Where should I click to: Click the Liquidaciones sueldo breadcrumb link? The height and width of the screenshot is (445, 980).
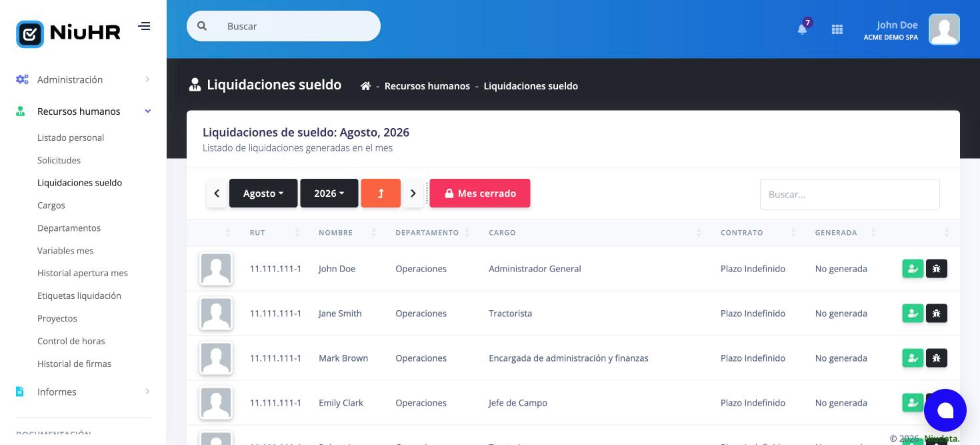pyautogui.click(x=531, y=86)
